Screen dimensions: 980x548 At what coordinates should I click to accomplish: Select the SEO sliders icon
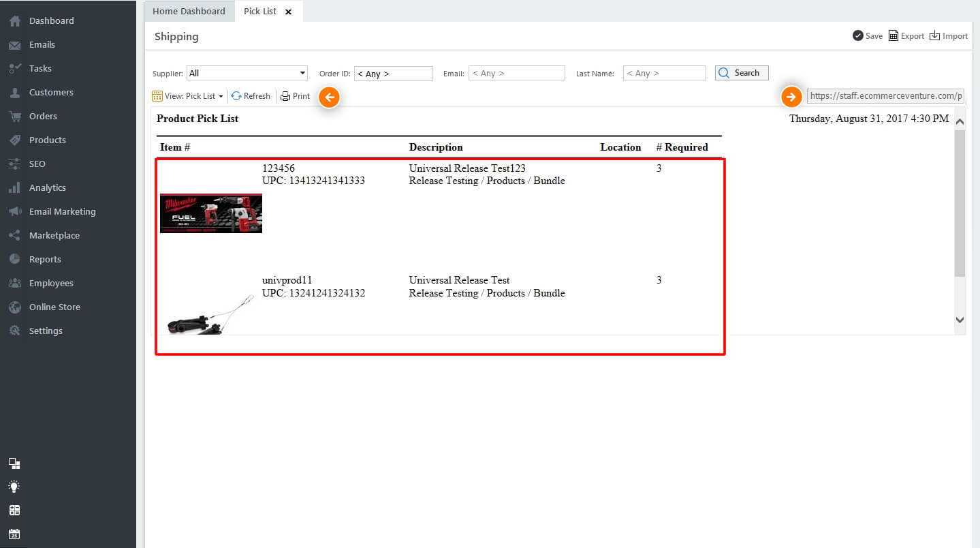(14, 164)
